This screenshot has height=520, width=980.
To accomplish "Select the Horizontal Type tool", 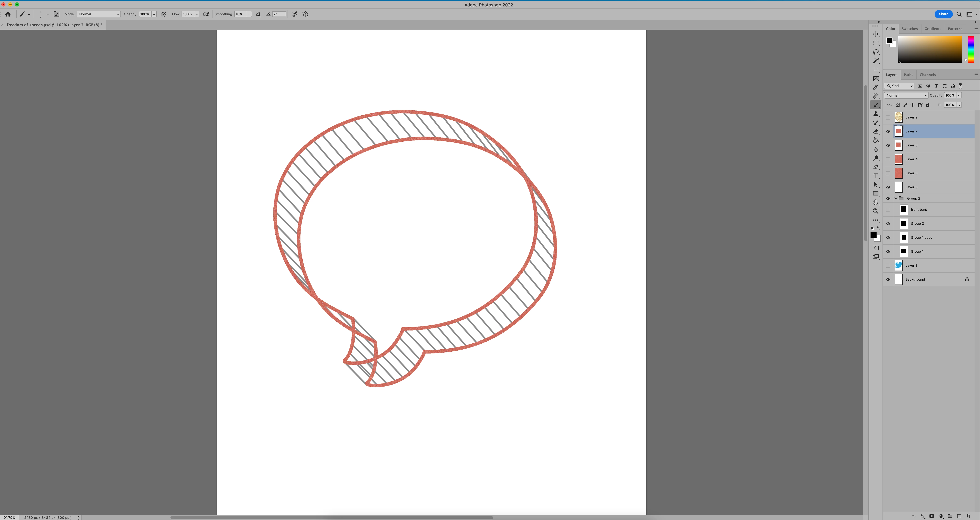I will click(876, 176).
